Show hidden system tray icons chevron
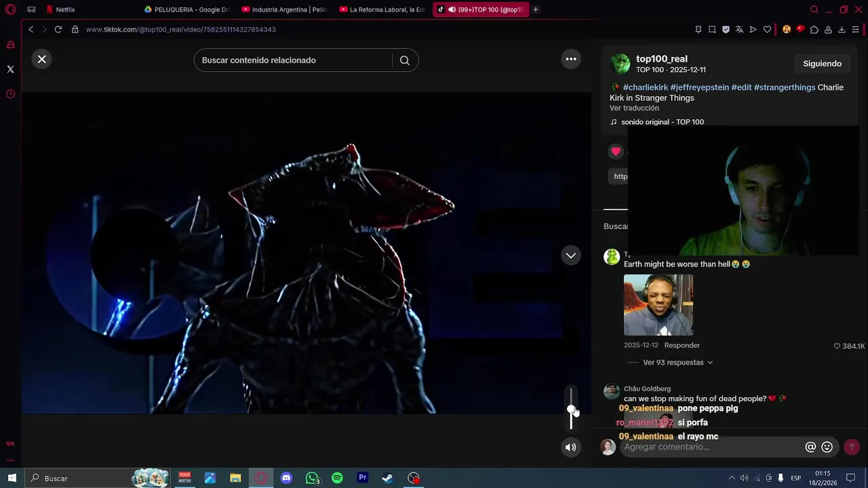868x488 pixels. (x=732, y=478)
